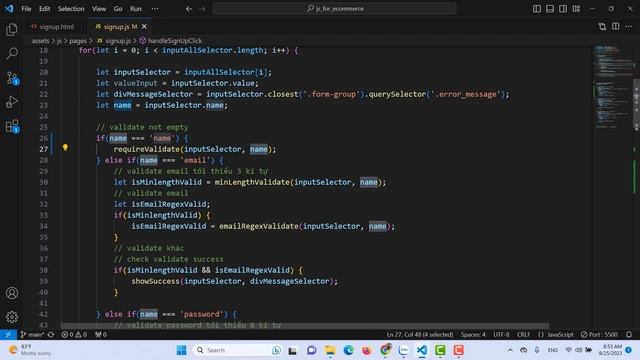Open the errors and warnings count in status bar

click(x=74, y=334)
